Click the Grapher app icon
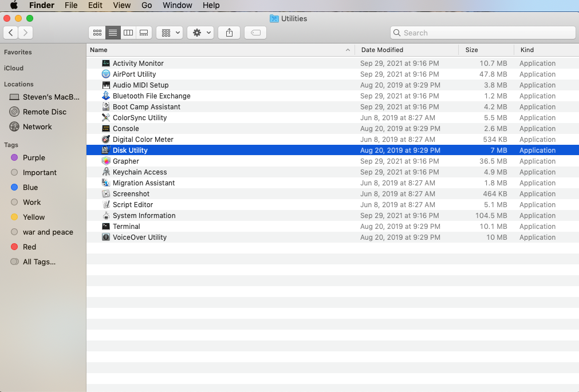Viewport: 579px width, 392px height. click(x=106, y=161)
